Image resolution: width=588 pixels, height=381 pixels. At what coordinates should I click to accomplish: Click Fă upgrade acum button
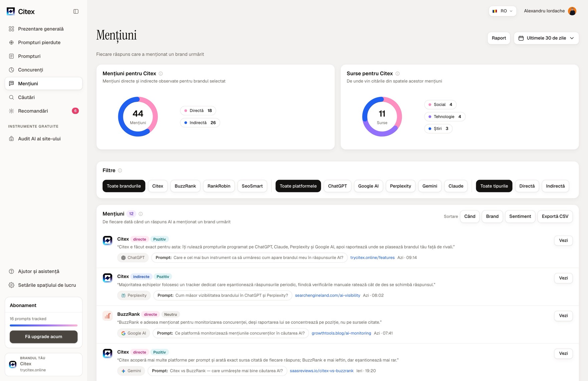[x=43, y=337]
